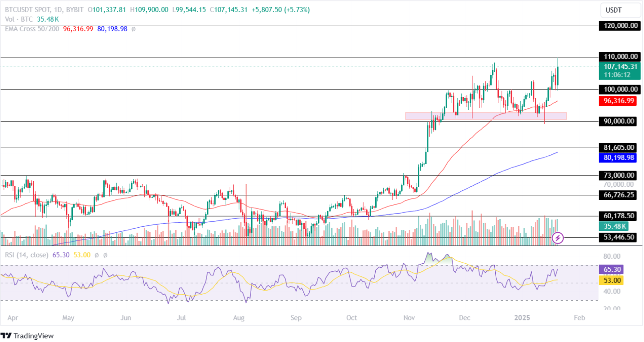Viewport: 644px width, 342px height.
Task: Click the 80.00 RSI scale value
Action: [x=613, y=256]
